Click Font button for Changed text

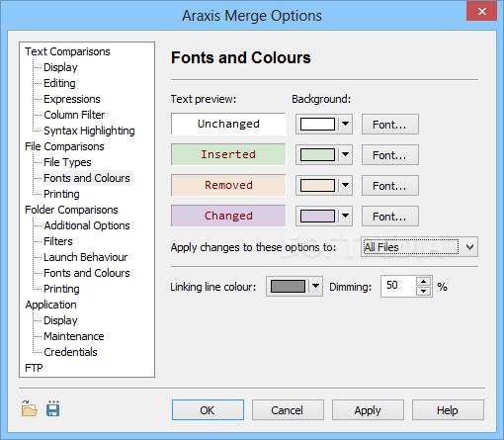(390, 216)
